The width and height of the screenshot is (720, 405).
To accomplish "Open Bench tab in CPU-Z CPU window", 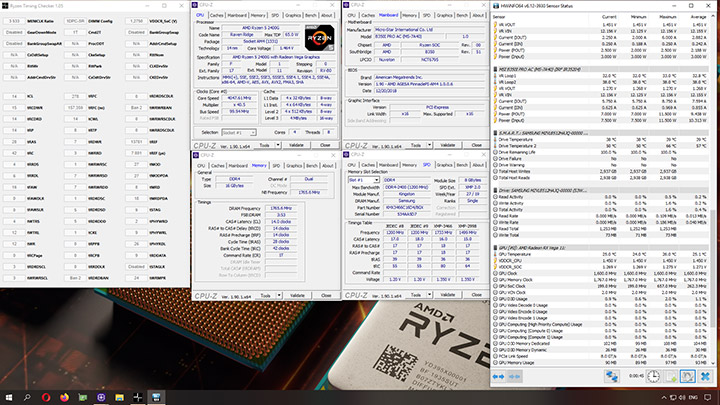I will 311,15.
